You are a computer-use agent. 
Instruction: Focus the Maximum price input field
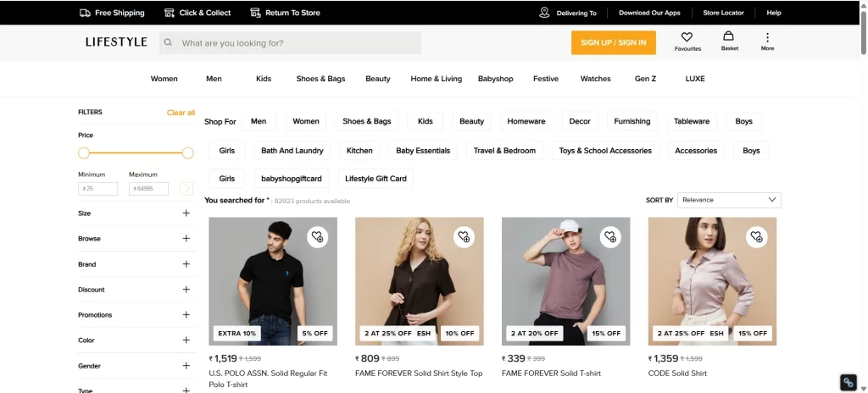pyautogui.click(x=148, y=189)
